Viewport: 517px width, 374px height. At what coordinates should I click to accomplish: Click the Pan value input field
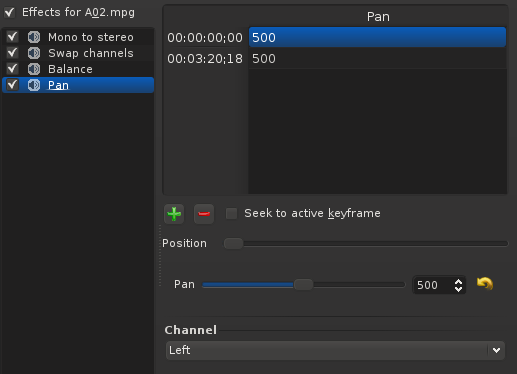pyautogui.click(x=433, y=285)
